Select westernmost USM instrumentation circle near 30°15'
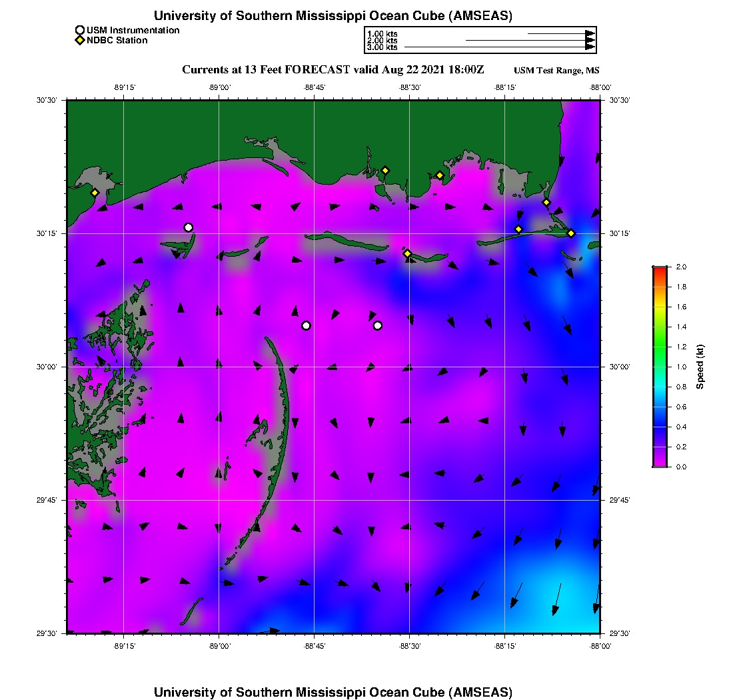This screenshot has width=733, height=700. click(x=189, y=228)
